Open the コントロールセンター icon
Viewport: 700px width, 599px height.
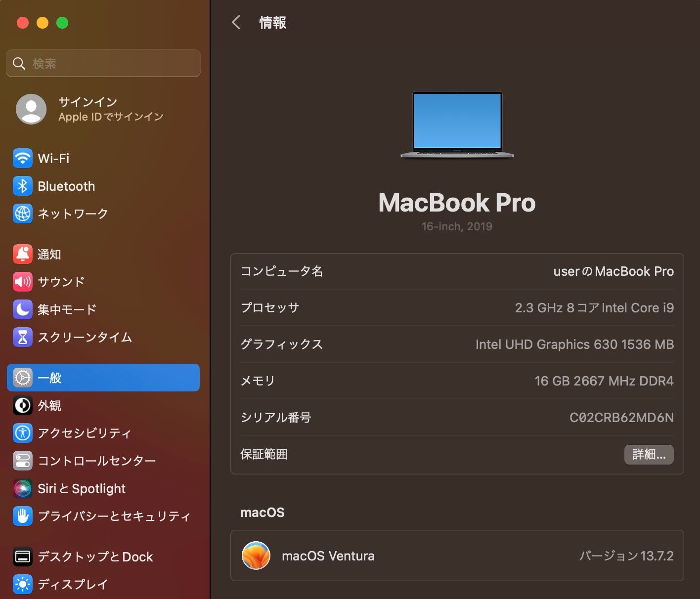pos(23,461)
